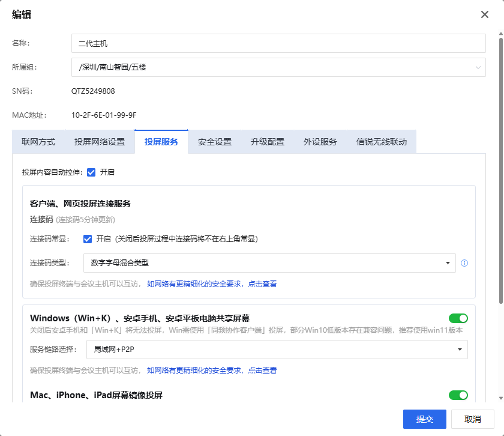Toggle 连接码常显 开启 checkbox
This screenshot has height=436, width=504.
[x=88, y=238]
